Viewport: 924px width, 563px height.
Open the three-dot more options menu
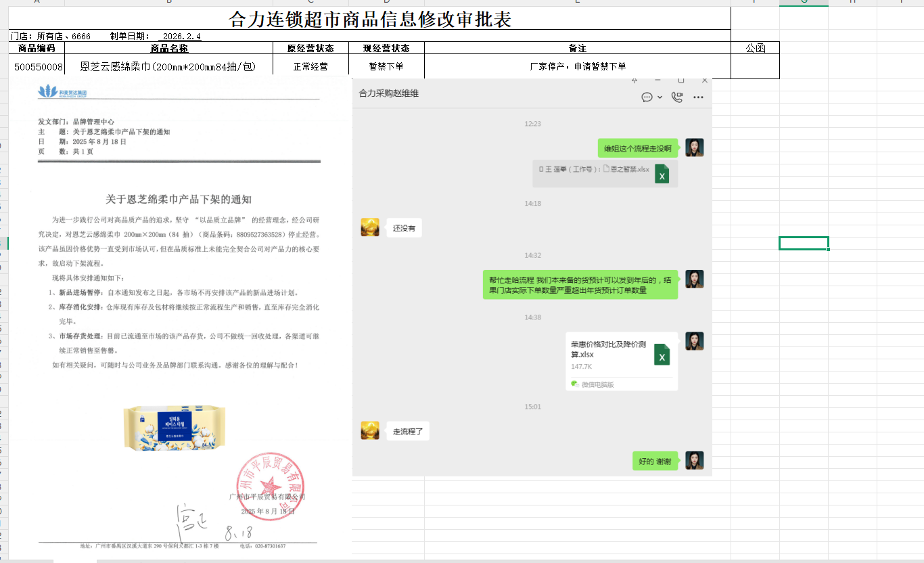pyautogui.click(x=698, y=97)
